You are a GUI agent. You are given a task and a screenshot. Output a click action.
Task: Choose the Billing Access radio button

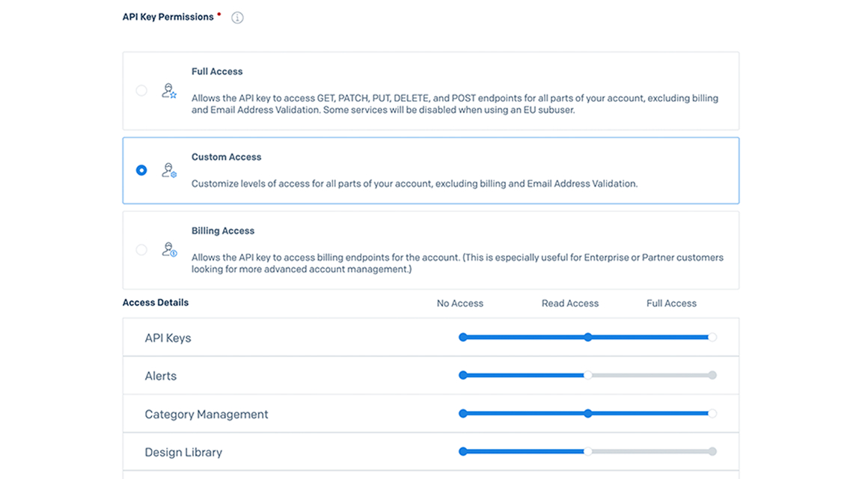click(x=141, y=250)
